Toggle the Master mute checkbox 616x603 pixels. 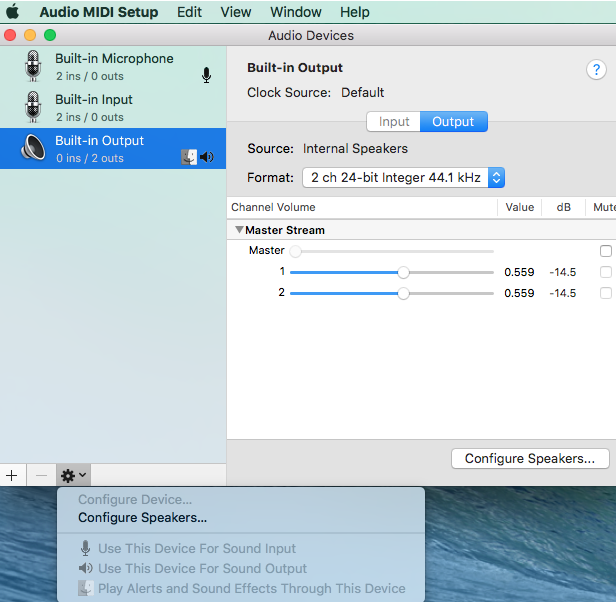click(x=606, y=251)
